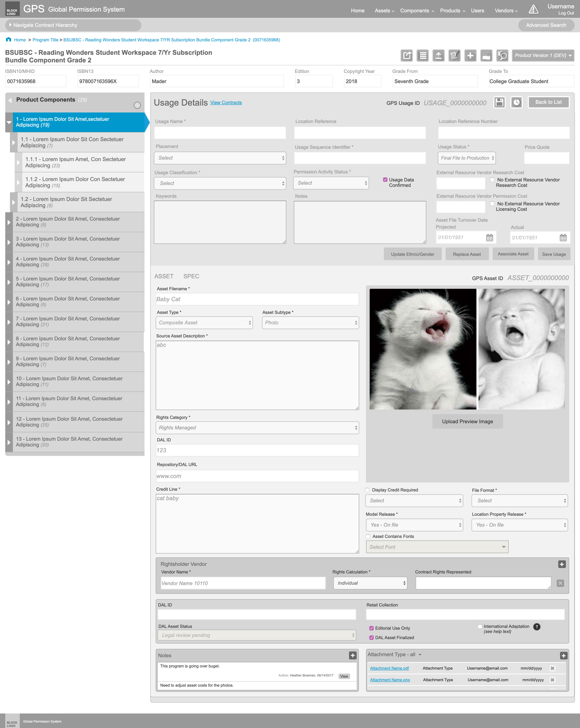This screenshot has width=580, height=728.
Task: Click the View Contracts link
Action: [226, 103]
